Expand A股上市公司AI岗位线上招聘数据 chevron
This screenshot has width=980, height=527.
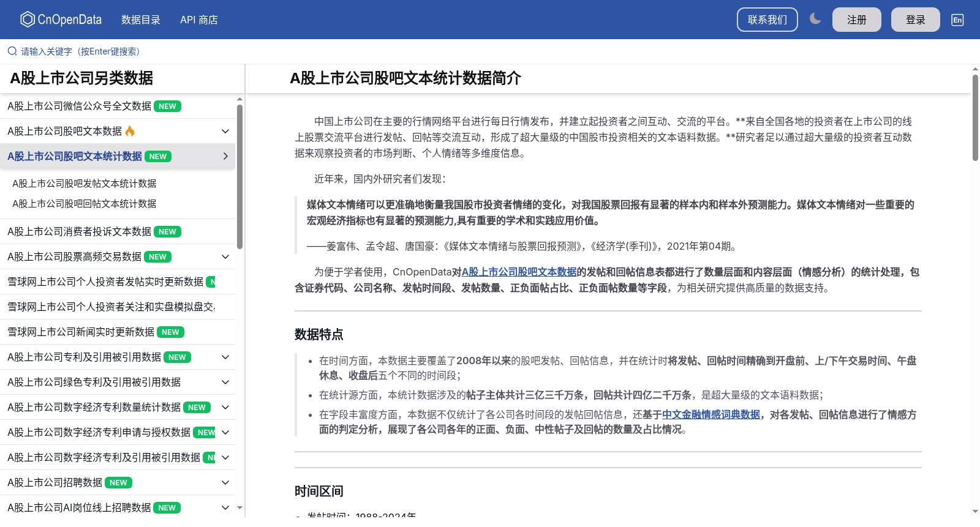(225, 507)
